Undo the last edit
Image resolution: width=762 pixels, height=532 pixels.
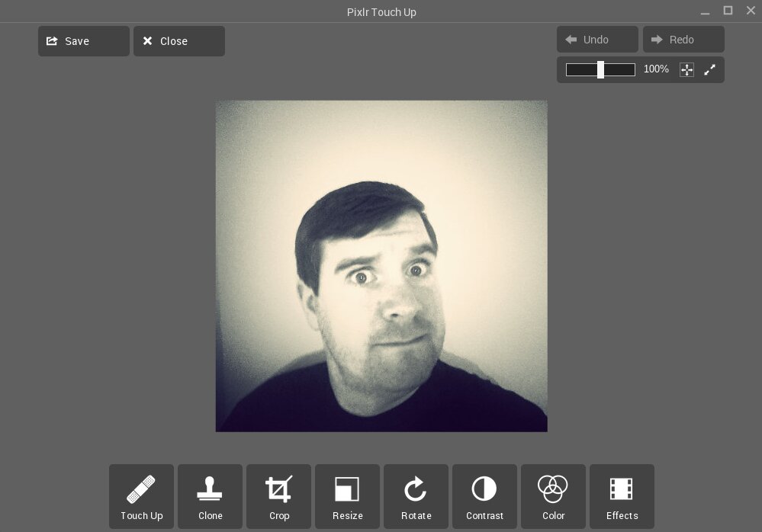click(x=597, y=40)
